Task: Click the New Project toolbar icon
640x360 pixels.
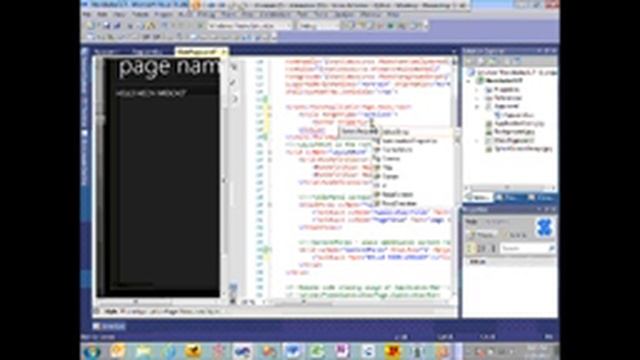Action: tap(90, 26)
